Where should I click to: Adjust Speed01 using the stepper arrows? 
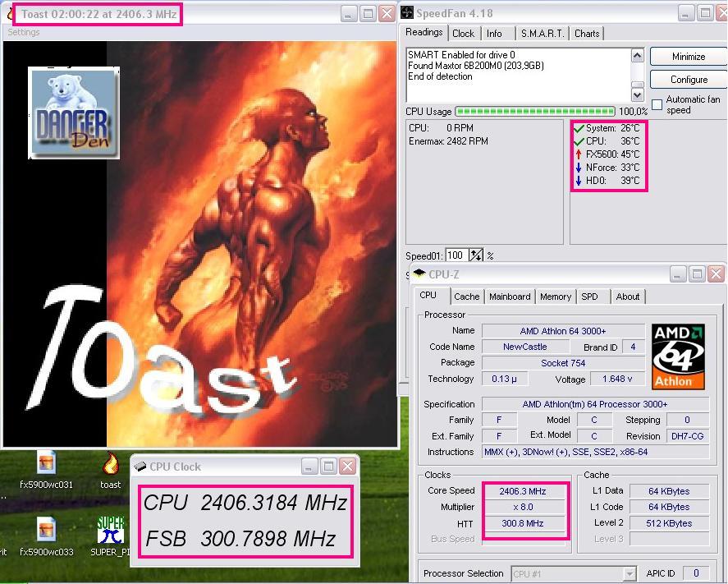tap(476, 255)
